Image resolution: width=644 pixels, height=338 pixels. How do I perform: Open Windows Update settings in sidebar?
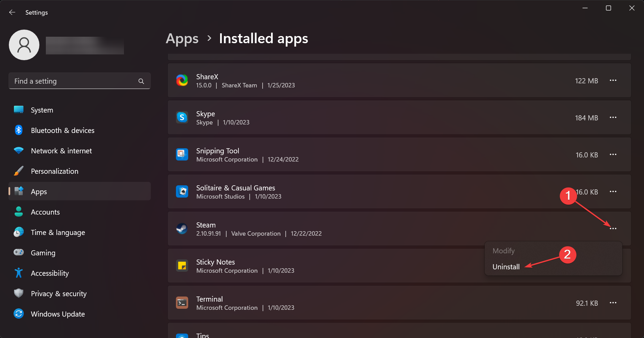click(x=58, y=314)
